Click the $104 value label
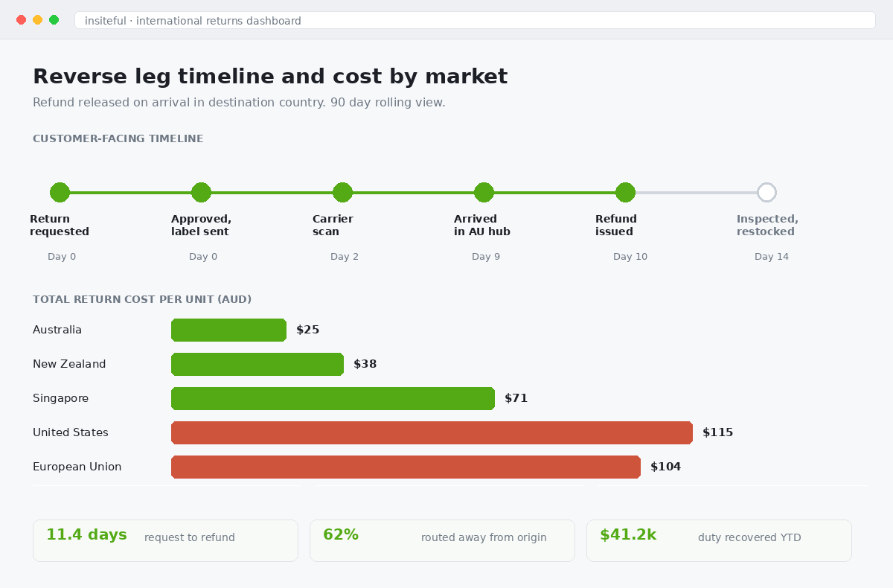The height and width of the screenshot is (588, 893). pyautogui.click(x=666, y=467)
